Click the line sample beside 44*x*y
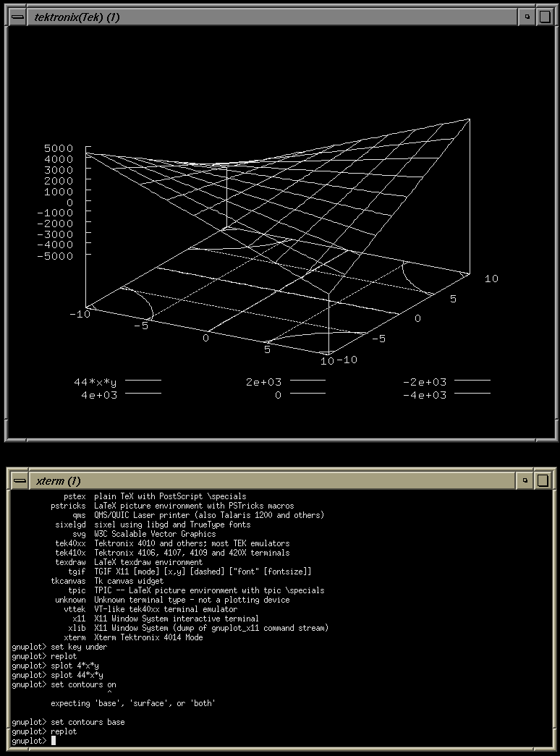560x756 pixels. 143,381
